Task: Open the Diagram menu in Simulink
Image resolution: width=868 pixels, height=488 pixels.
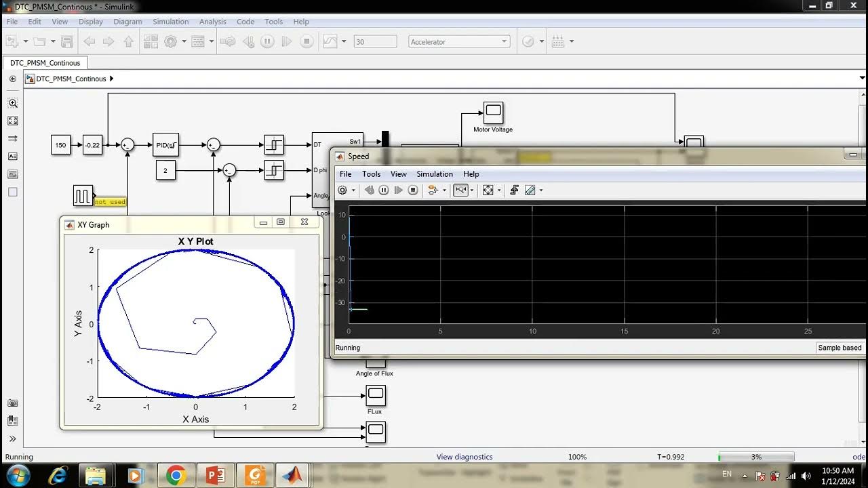Action: coord(127,22)
